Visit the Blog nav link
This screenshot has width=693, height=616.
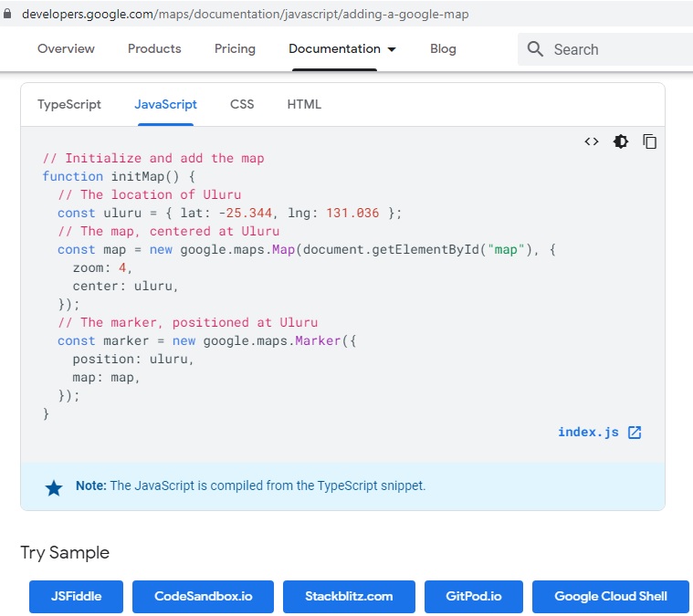click(443, 49)
